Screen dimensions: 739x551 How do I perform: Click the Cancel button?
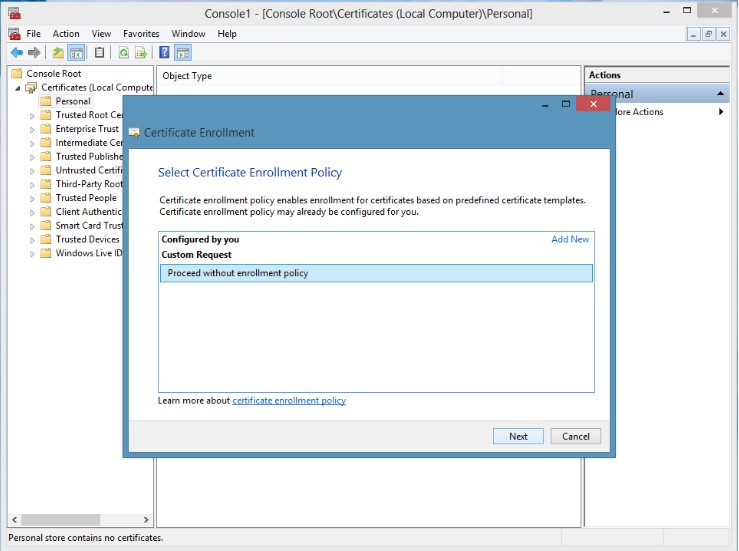(x=575, y=436)
